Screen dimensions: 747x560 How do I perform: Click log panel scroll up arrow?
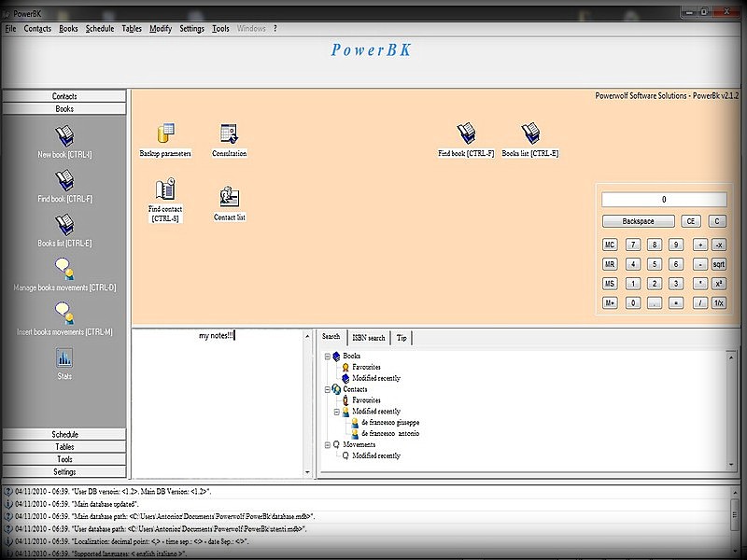735,493
